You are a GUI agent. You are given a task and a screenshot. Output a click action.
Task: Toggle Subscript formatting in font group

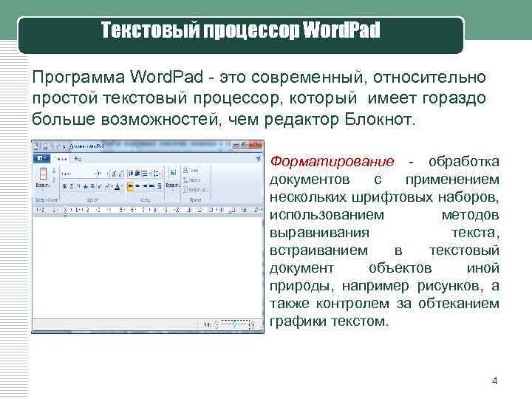[92, 186]
